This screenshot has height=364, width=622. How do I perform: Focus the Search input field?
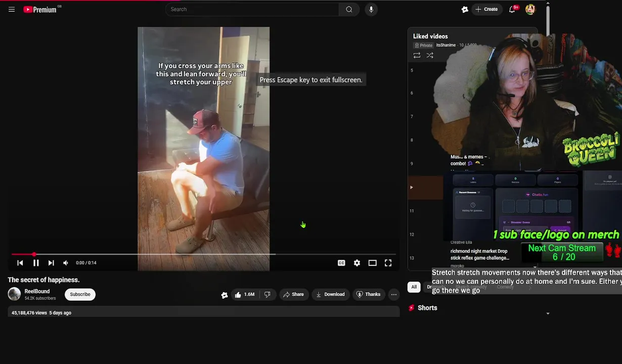(x=253, y=9)
